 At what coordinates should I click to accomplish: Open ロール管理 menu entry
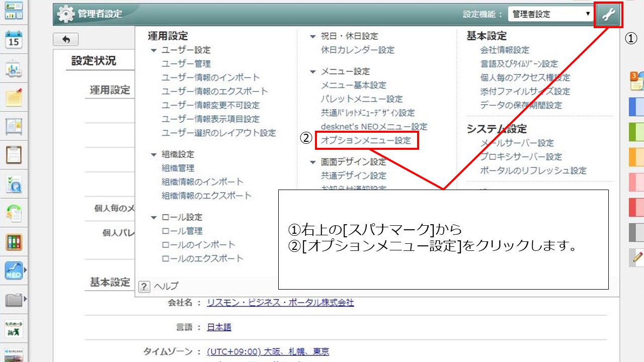pyautogui.click(x=182, y=231)
